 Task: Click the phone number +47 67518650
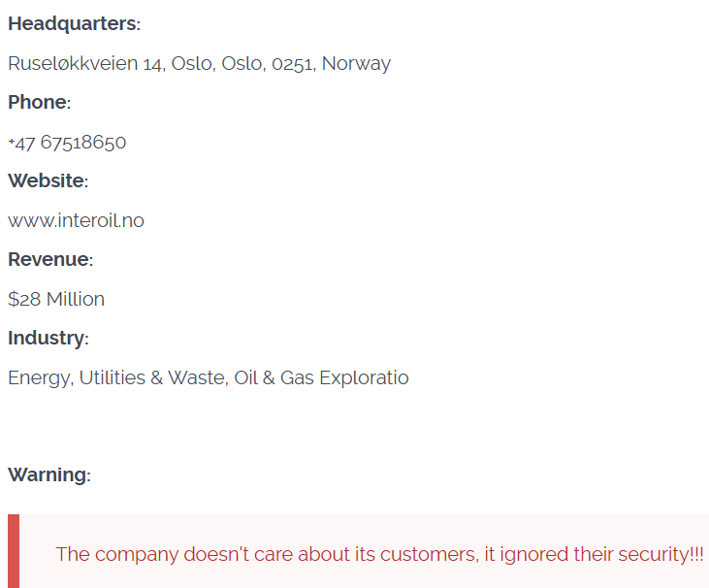pos(67,143)
